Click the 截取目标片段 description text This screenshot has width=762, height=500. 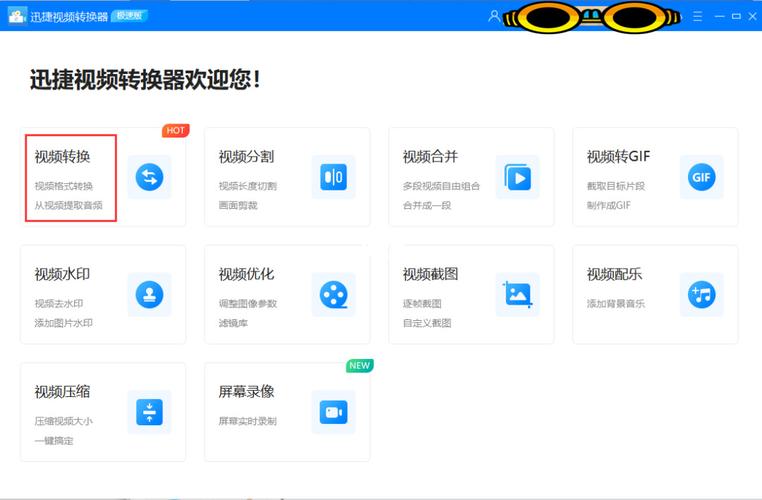point(616,186)
